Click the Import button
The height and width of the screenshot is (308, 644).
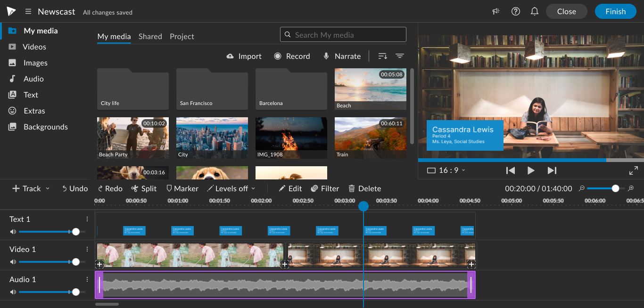tap(244, 56)
